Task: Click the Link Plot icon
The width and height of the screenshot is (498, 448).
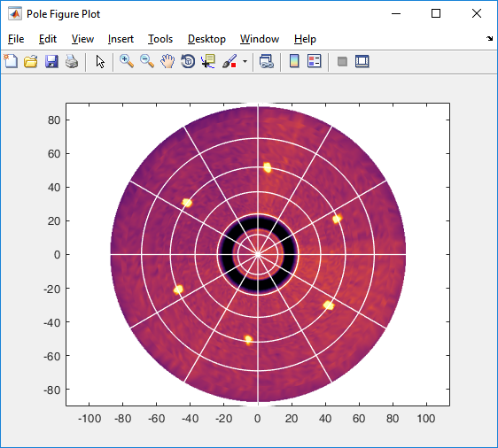Action: pos(267,61)
